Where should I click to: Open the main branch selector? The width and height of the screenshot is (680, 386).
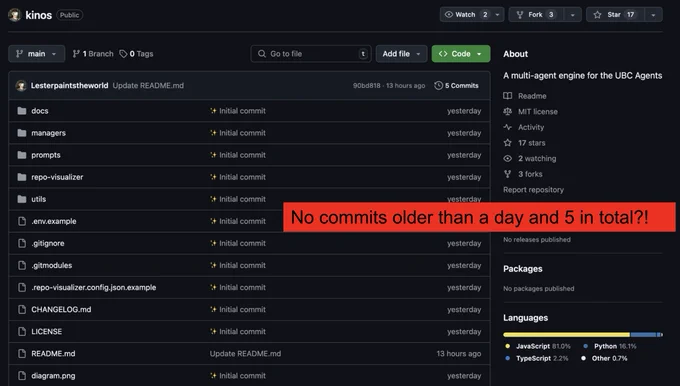click(36, 54)
